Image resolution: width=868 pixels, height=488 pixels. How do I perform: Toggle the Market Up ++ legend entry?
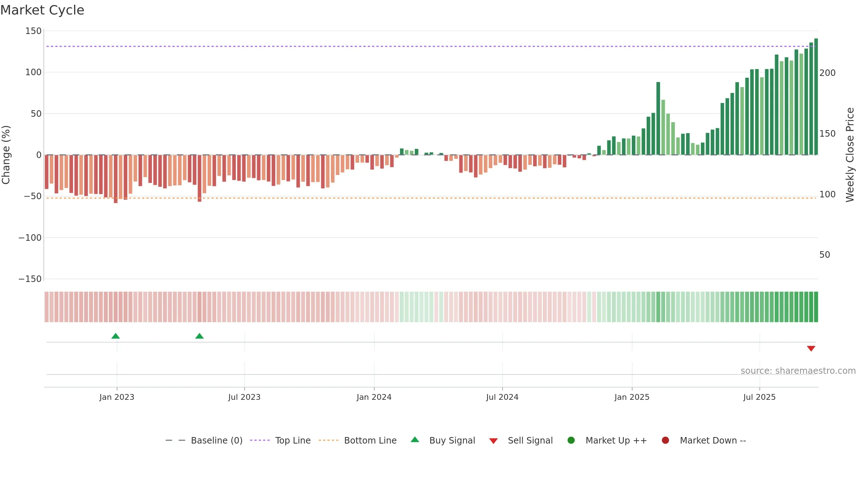(607, 440)
